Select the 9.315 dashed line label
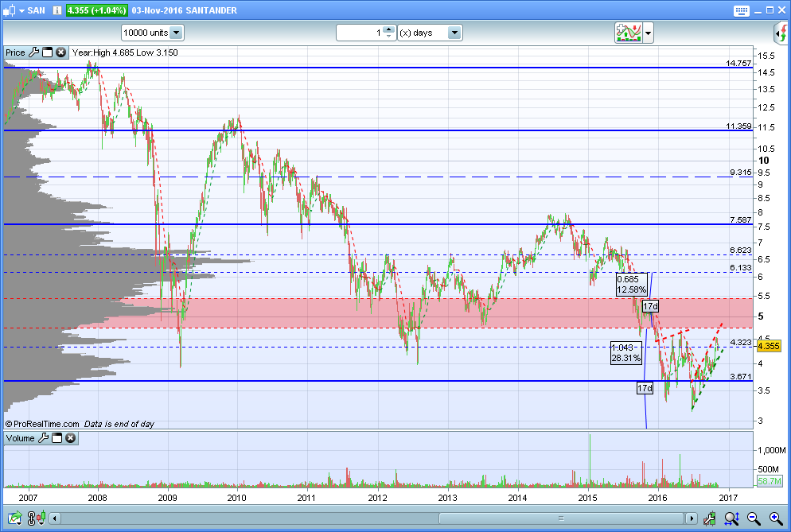This screenshot has height=532, width=791. [741, 173]
